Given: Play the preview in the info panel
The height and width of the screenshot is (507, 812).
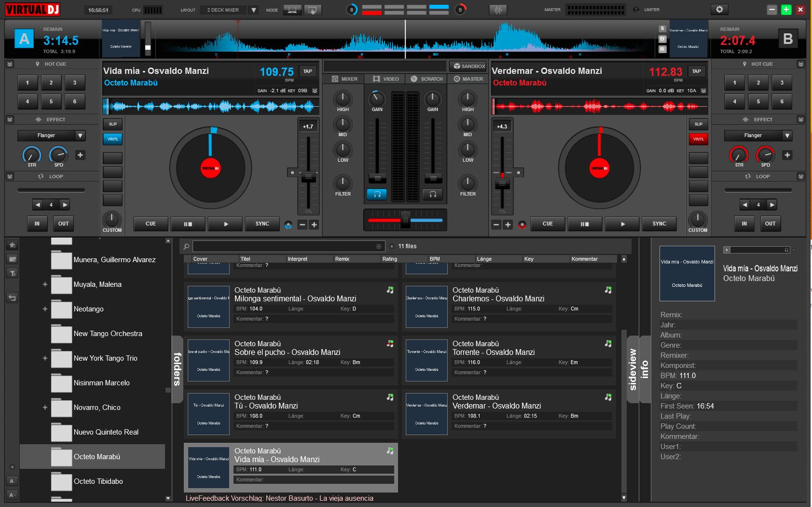Looking at the screenshot, I should [727, 250].
